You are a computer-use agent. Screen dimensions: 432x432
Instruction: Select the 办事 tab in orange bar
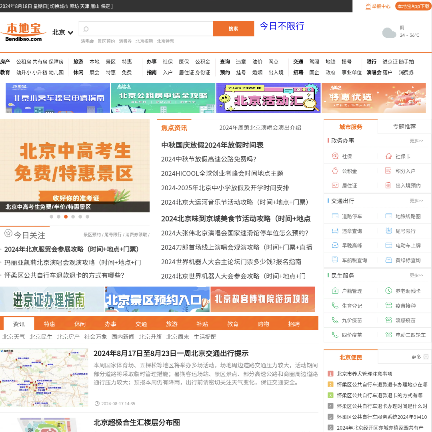(110, 324)
